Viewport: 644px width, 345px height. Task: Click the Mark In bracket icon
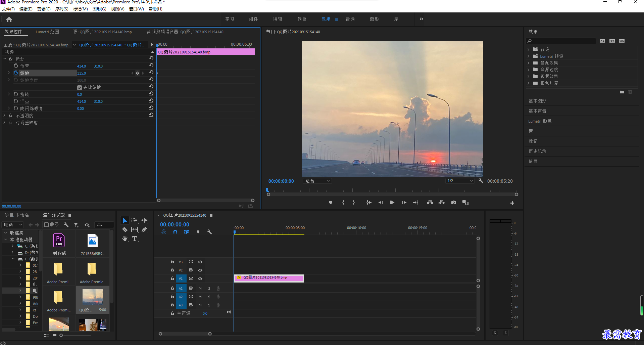tap(343, 203)
